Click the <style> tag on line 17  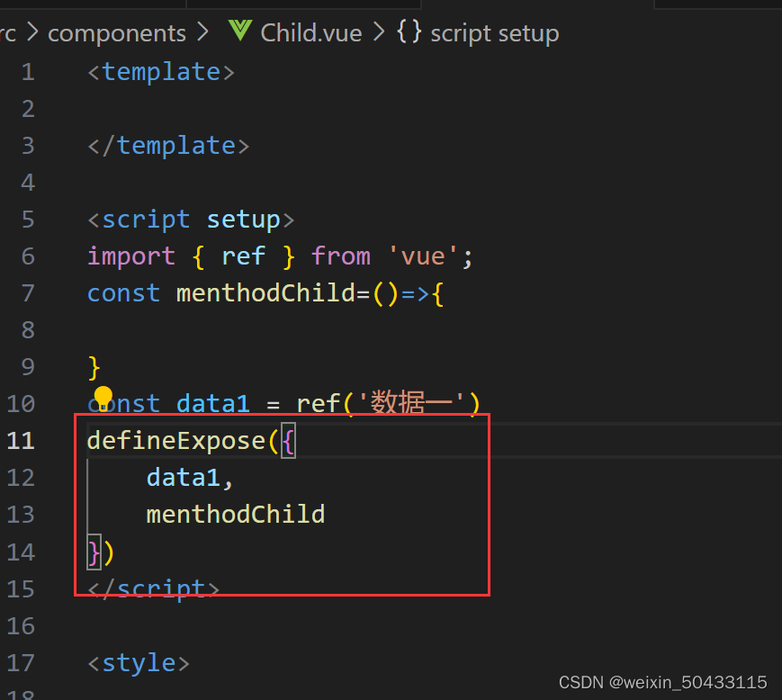139,663
